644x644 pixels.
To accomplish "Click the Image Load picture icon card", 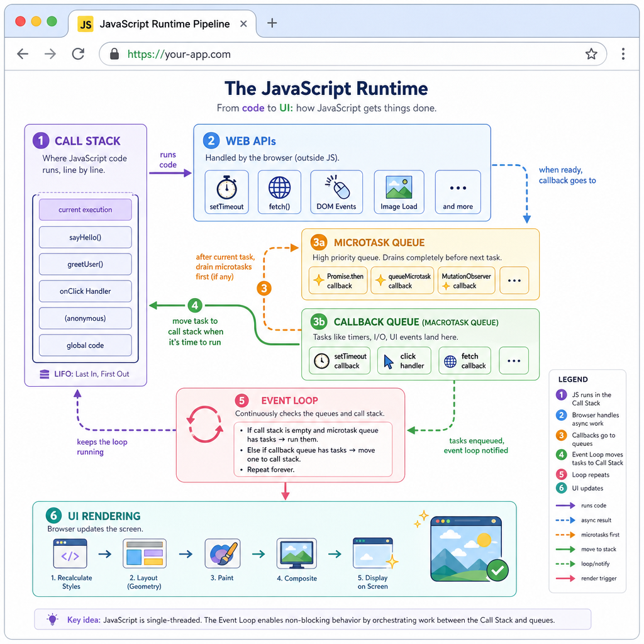I will [399, 192].
